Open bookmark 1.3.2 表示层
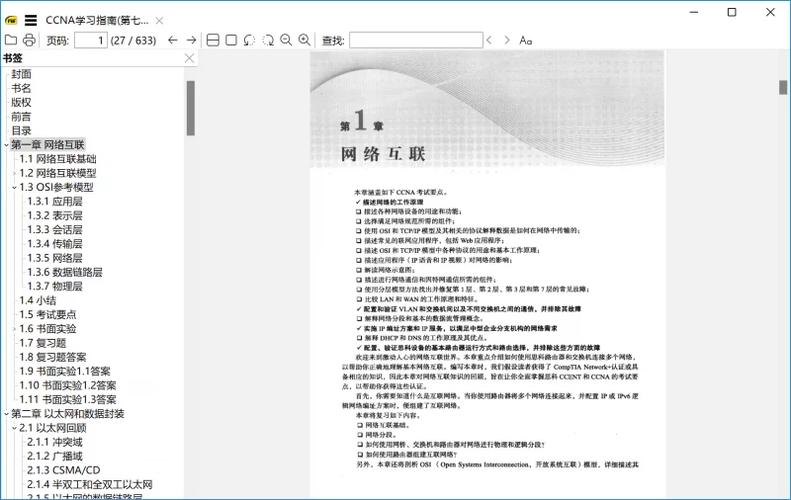Screen dimensions: 791x500 54,215
